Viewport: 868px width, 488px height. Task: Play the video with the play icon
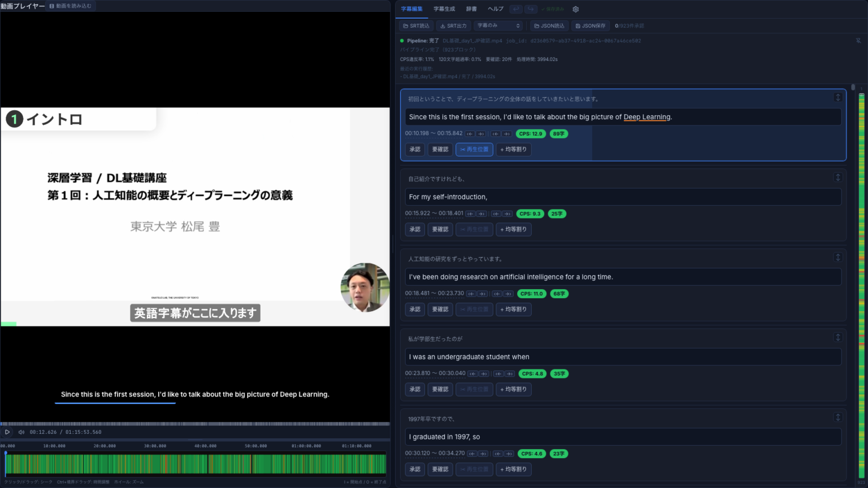coord(7,432)
